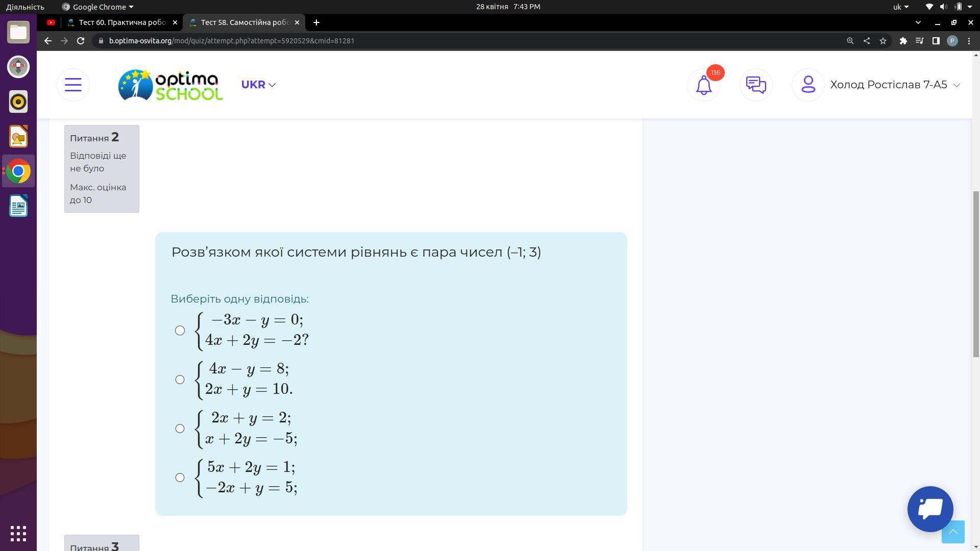Open the messages chat icon

click(x=755, y=85)
